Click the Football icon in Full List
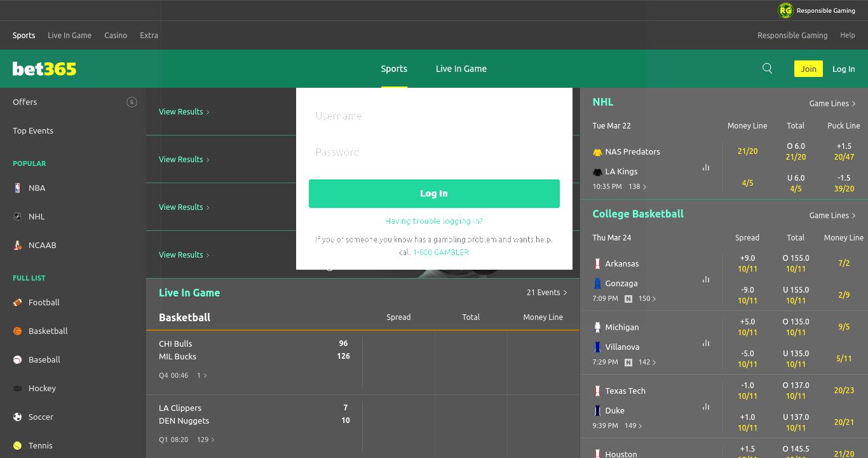The width and height of the screenshot is (868, 458). tap(18, 302)
